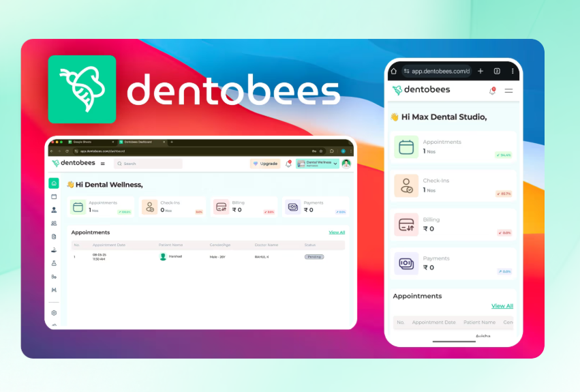
Task: Tap View All link in mobile Appointments section
Action: (x=502, y=305)
